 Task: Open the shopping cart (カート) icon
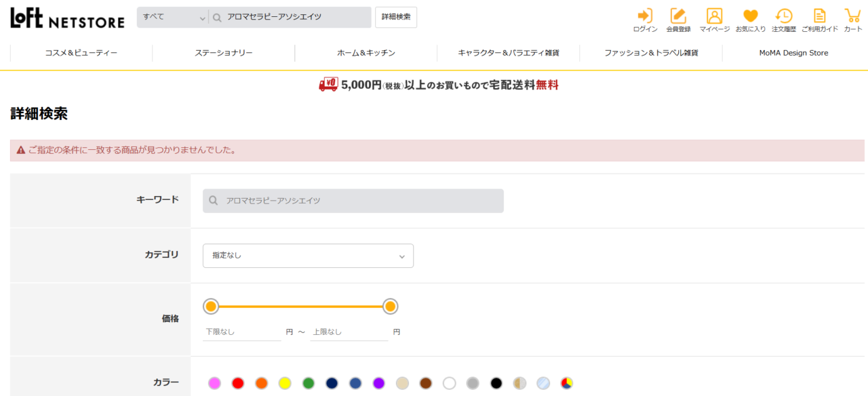[852, 16]
